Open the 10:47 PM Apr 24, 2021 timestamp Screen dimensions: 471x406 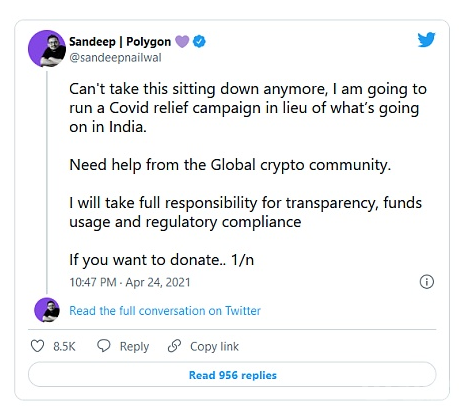click(x=130, y=282)
